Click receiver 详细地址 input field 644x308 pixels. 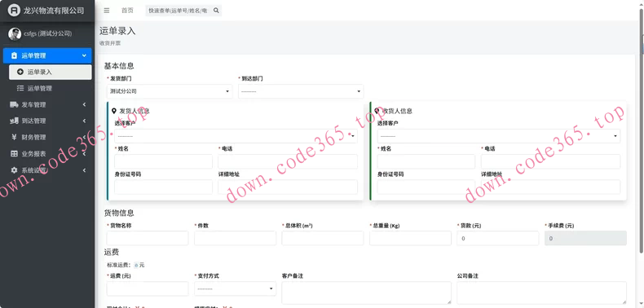(x=551, y=187)
